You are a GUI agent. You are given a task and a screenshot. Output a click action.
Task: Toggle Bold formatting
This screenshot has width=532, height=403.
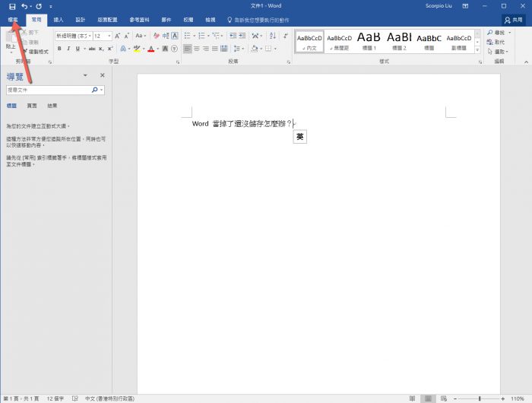[59, 49]
